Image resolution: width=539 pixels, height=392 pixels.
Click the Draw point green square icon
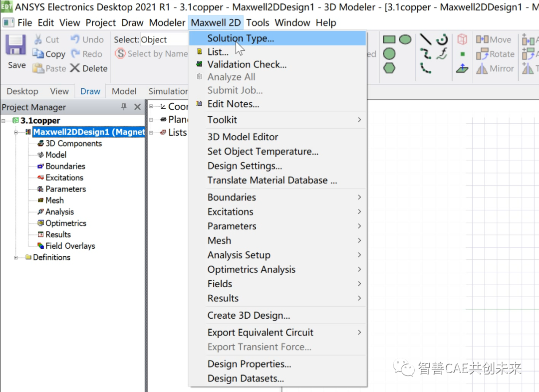(463, 54)
